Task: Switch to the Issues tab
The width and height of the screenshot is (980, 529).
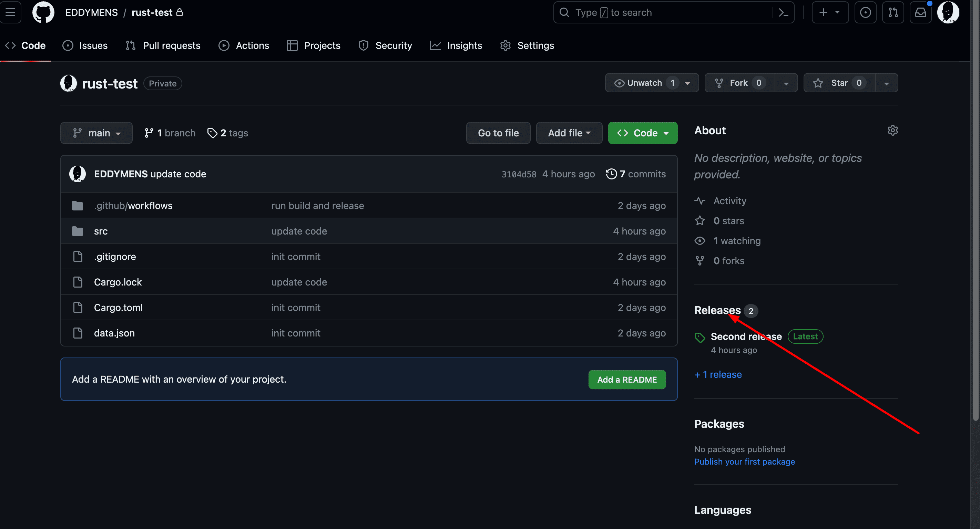Action: 85,46
